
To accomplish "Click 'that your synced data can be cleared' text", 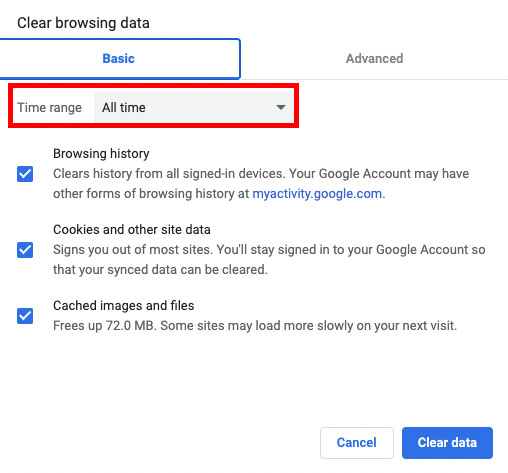I will point(160,270).
